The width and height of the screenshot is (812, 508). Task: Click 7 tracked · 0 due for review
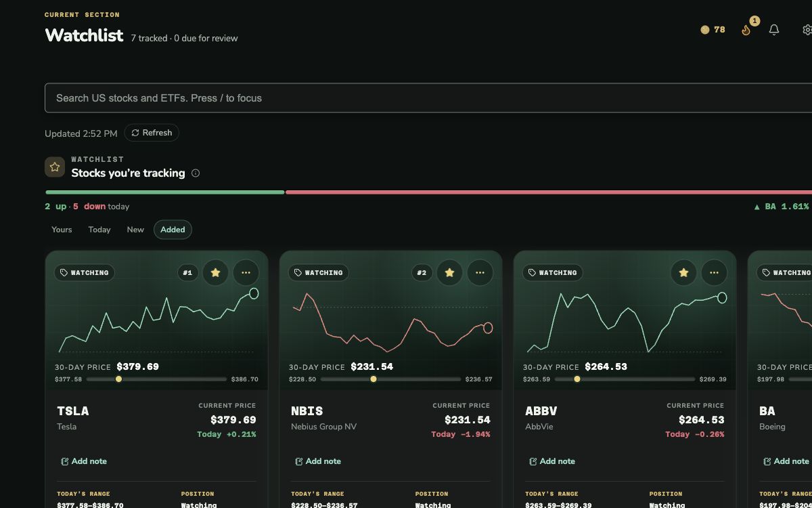(184, 39)
